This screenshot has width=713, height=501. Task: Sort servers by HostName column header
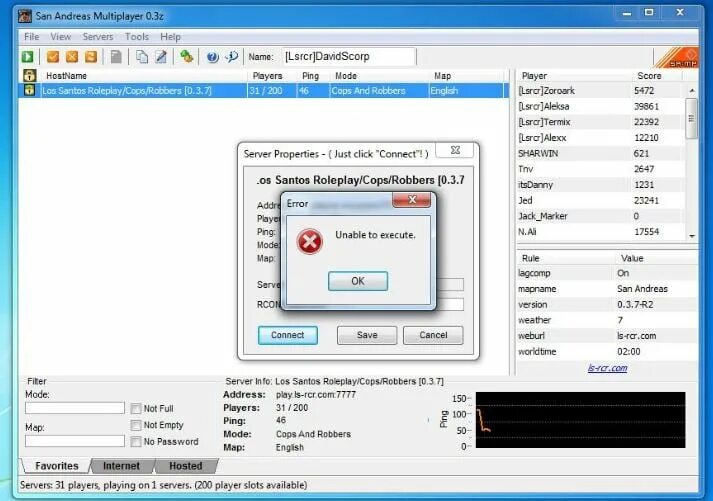point(144,75)
